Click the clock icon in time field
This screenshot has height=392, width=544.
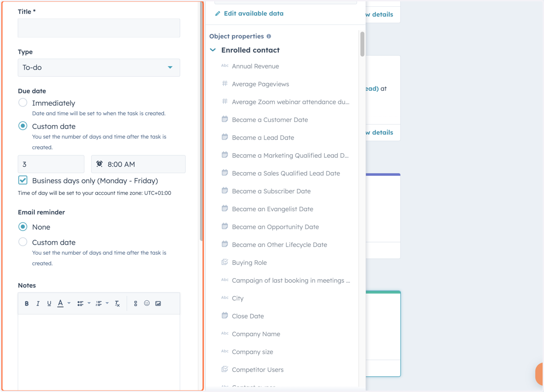(x=100, y=164)
